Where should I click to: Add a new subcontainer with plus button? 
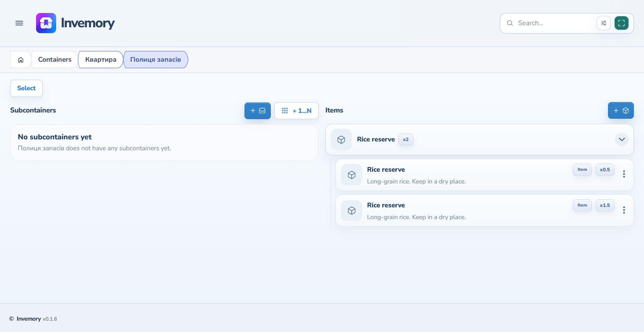click(258, 111)
